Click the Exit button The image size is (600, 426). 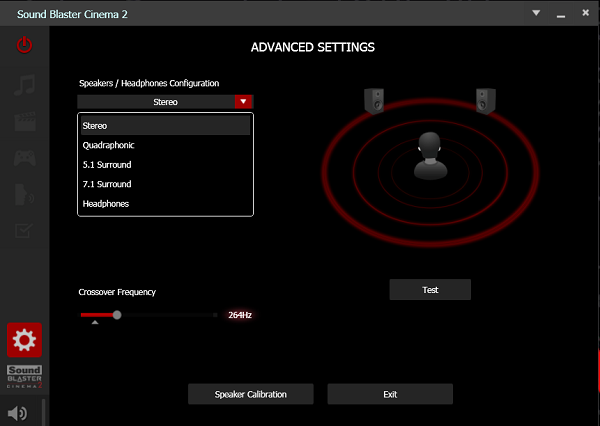(x=390, y=394)
